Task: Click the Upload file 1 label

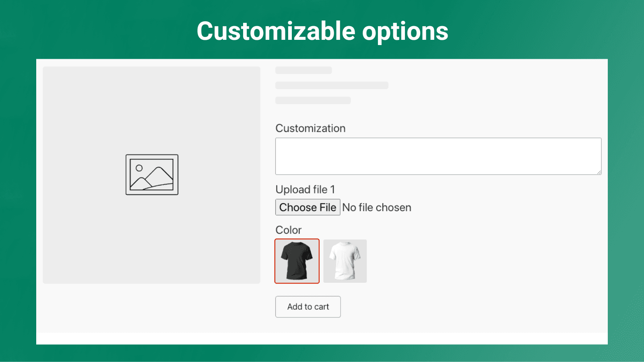Action: 305,189
